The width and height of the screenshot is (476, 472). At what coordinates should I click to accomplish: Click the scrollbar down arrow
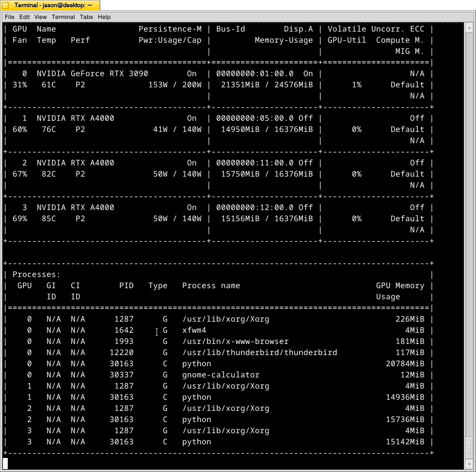coord(469,463)
